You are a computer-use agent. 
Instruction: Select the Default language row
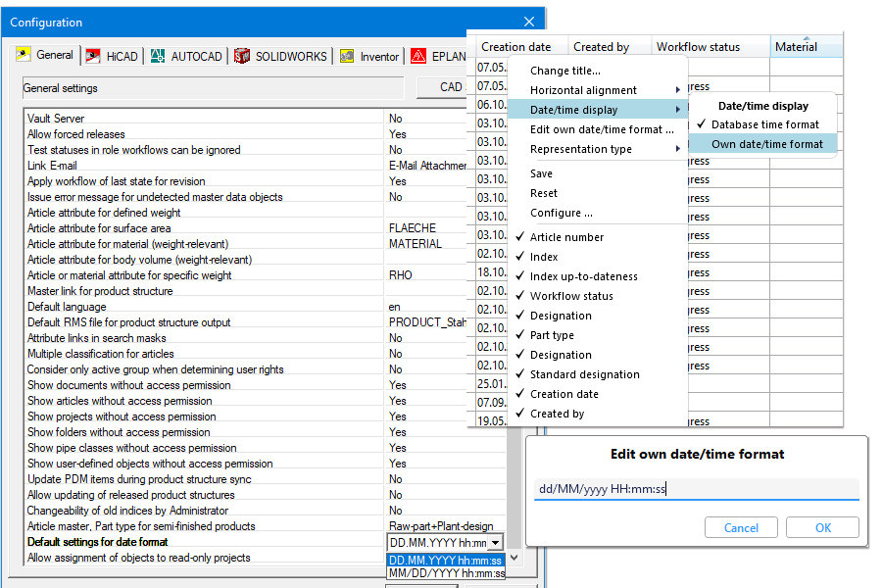click(x=205, y=307)
